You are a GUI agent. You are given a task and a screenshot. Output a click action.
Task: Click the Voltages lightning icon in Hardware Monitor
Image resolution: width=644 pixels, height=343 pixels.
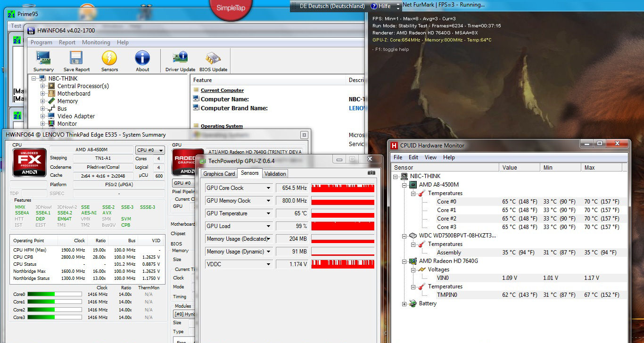click(422, 269)
